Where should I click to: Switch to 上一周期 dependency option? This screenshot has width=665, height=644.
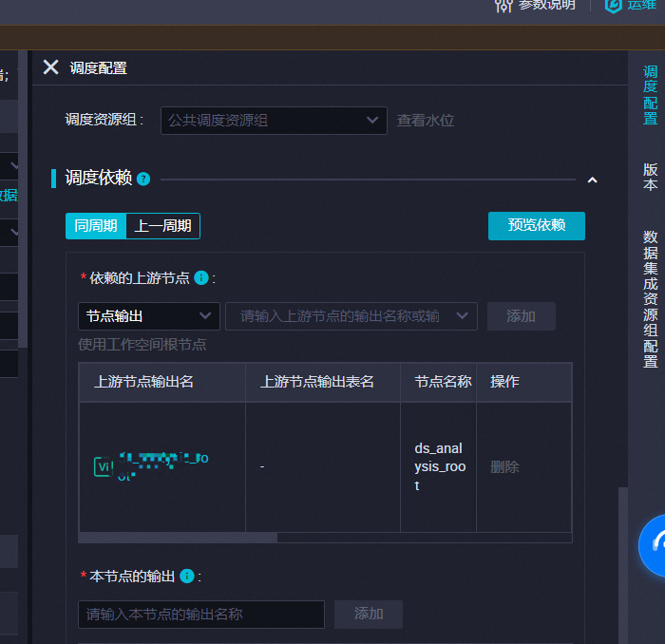coord(162,226)
